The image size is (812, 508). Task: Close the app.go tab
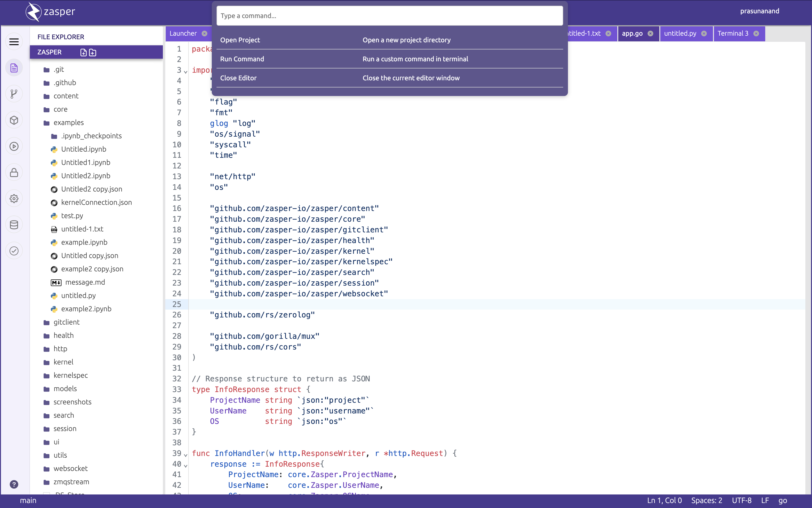coord(651,34)
